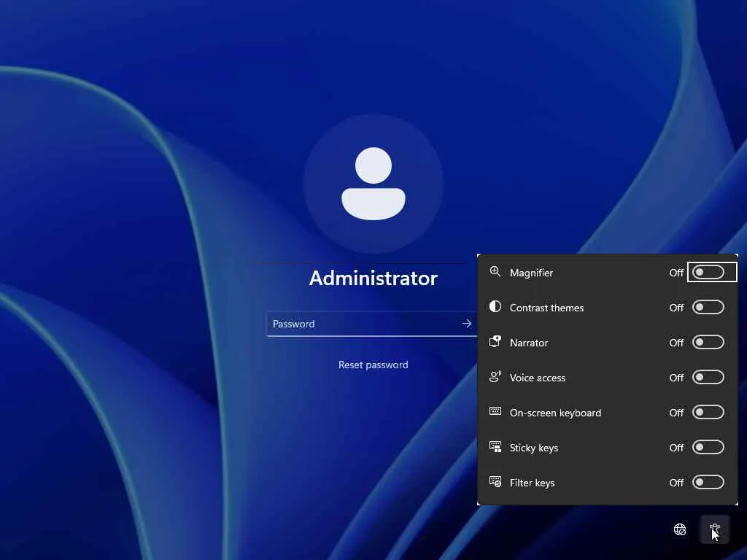Submit password with the arrow button

coord(466,324)
